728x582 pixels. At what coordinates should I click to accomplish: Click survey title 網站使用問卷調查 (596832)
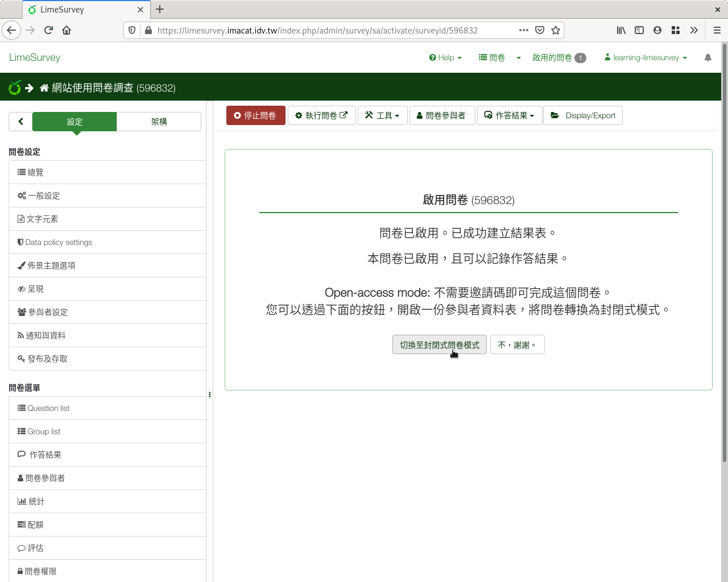114,88
